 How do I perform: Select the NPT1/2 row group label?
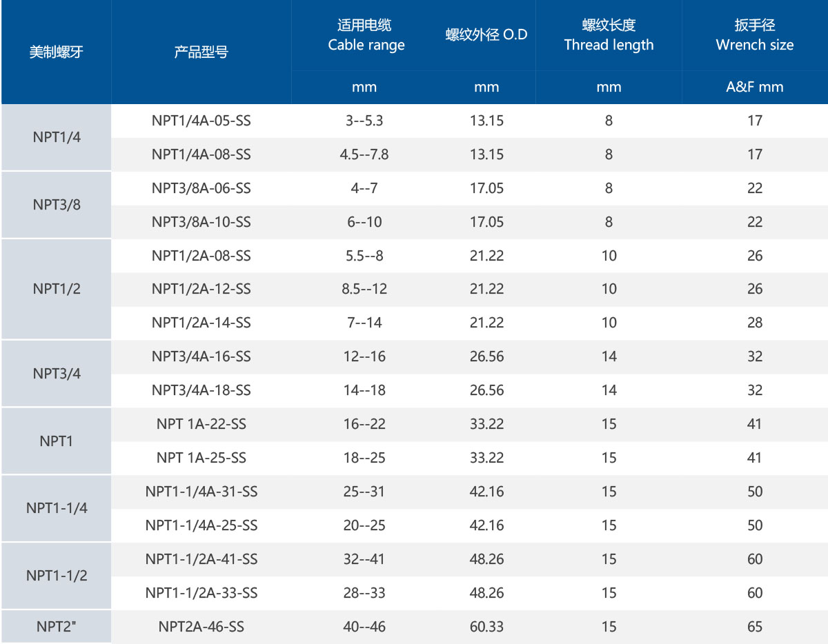click(55, 289)
